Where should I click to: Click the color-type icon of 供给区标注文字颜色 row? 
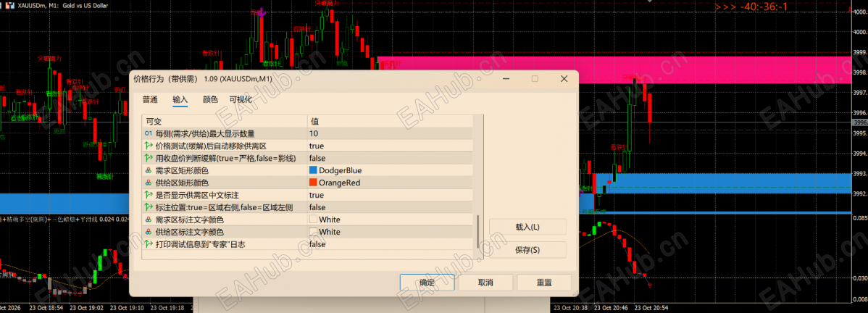click(x=148, y=232)
